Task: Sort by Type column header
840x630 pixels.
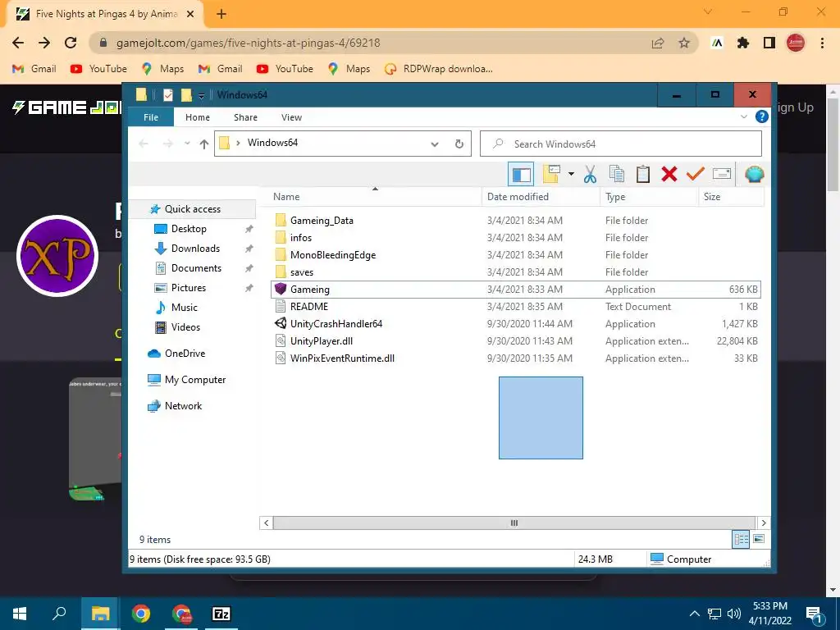Action: point(650,197)
